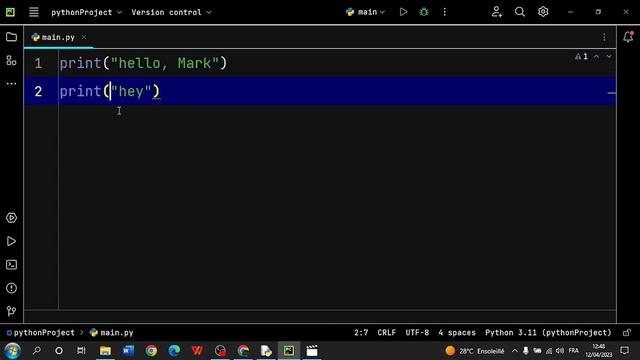Image resolution: width=640 pixels, height=360 pixels.
Task: Show more tool windows ellipsis
Action: (11, 84)
